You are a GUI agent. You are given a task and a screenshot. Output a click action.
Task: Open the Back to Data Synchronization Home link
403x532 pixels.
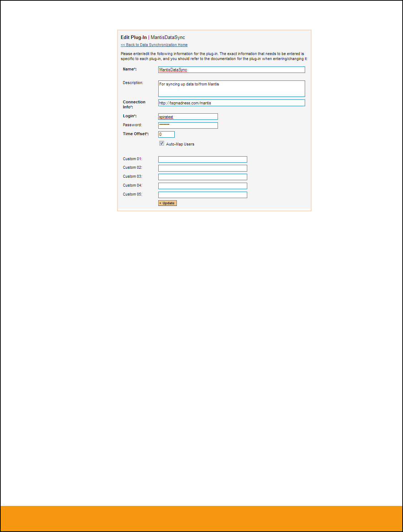click(x=154, y=45)
